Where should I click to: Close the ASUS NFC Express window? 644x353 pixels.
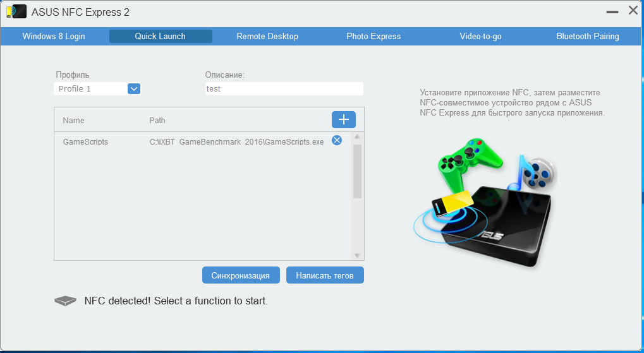pos(633,11)
